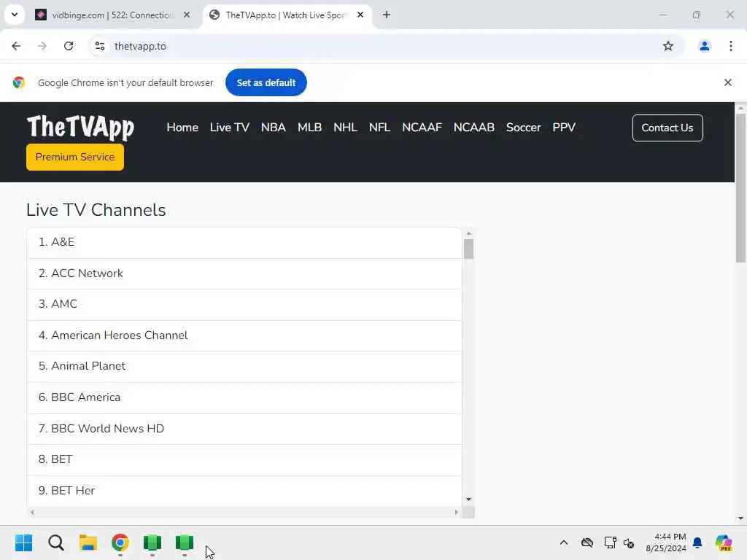Click the forward navigation arrow

pyautogui.click(x=42, y=46)
